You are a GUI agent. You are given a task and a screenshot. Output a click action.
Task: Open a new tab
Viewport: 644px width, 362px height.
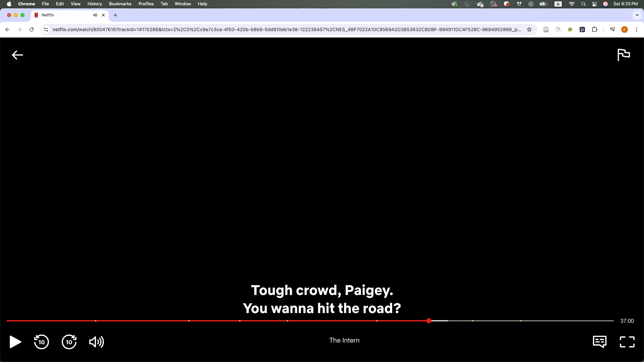point(115,15)
